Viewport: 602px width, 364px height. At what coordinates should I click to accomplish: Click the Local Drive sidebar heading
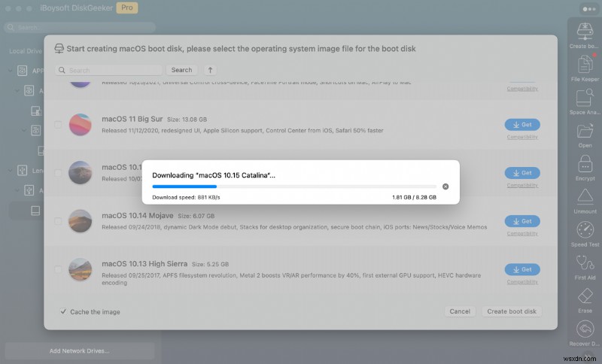point(26,51)
